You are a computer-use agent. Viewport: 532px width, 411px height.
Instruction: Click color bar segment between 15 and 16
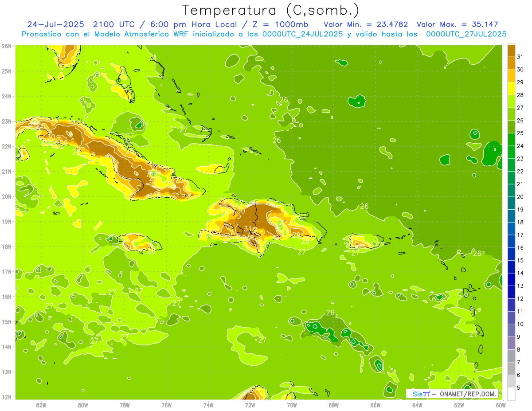click(512, 254)
